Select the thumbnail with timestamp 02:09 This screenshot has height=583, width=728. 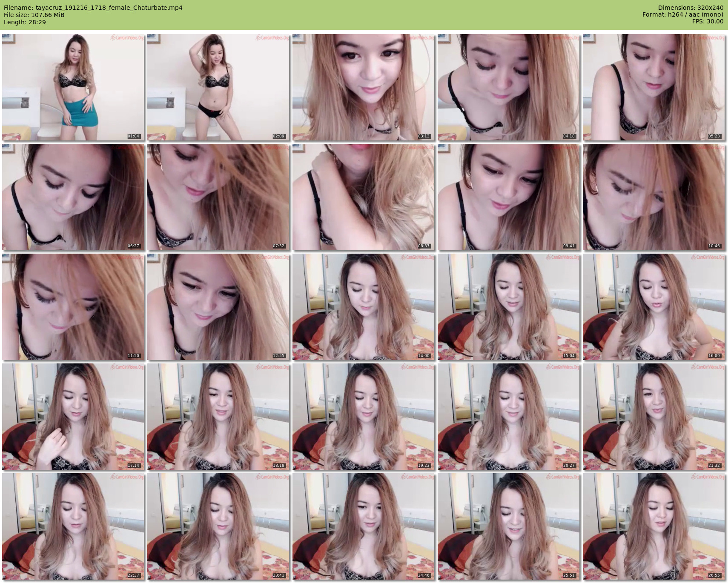tap(218, 87)
